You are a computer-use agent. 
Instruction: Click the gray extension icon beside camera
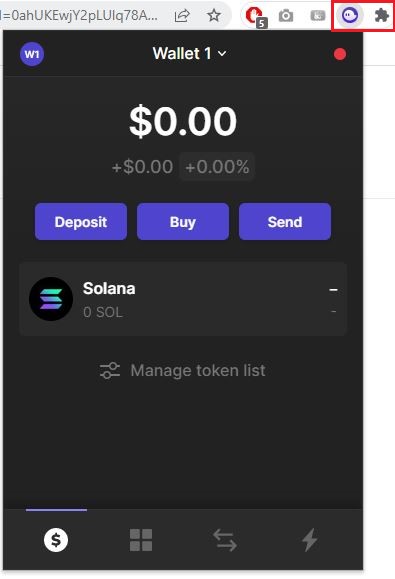tap(317, 16)
